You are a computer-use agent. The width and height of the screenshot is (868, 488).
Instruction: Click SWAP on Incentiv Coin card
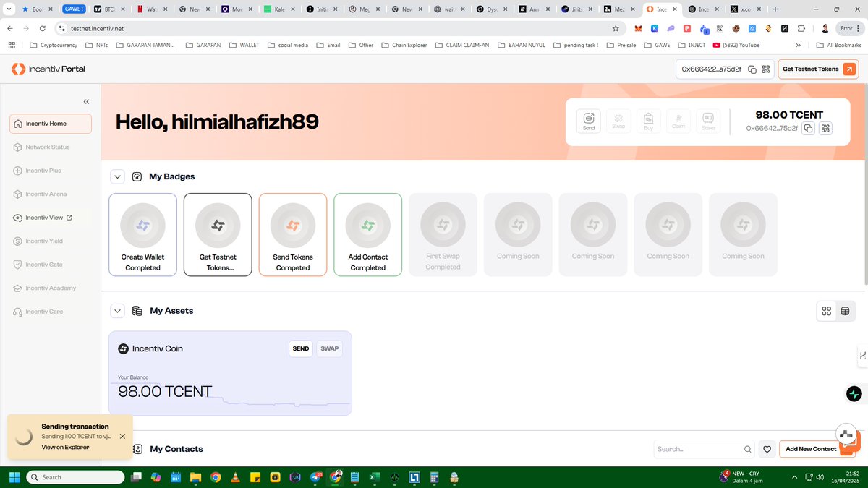[x=329, y=348]
